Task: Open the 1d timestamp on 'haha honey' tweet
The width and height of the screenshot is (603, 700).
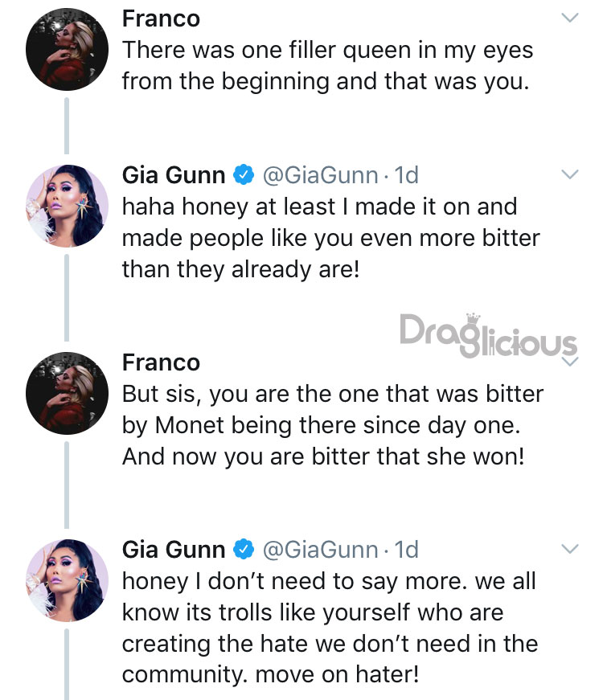Action: (406, 175)
